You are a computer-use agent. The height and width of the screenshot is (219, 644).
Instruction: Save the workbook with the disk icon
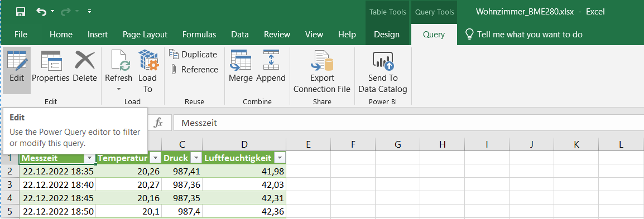coord(21,12)
